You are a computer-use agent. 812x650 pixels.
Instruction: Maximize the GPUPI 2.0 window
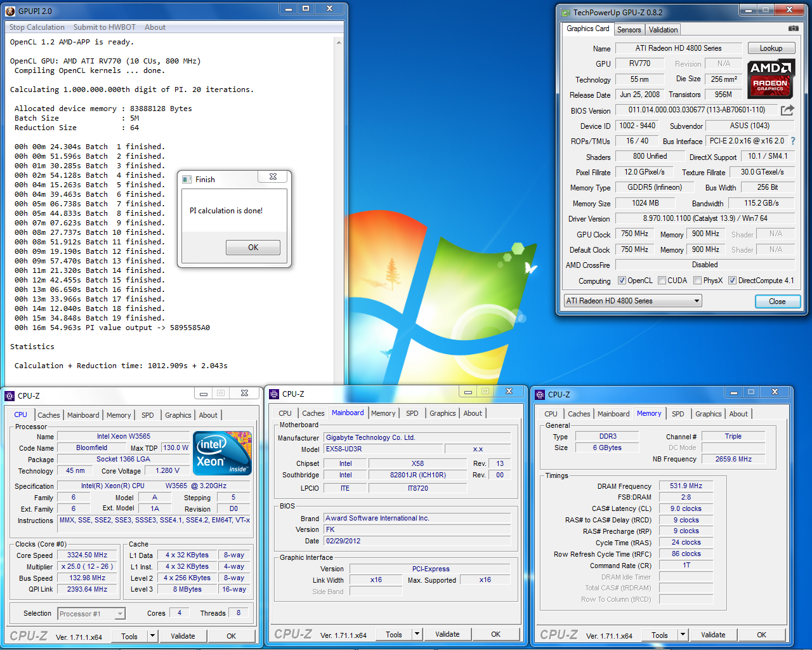(x=306, y=9)
